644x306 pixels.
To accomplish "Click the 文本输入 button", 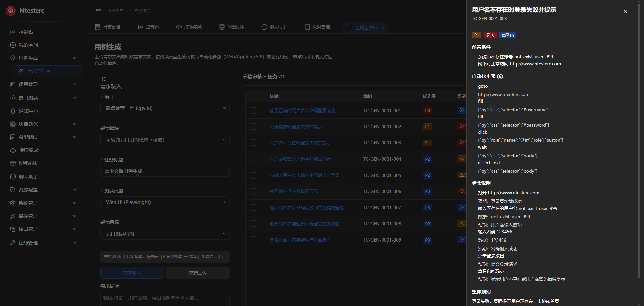I will tap(132, 273).
